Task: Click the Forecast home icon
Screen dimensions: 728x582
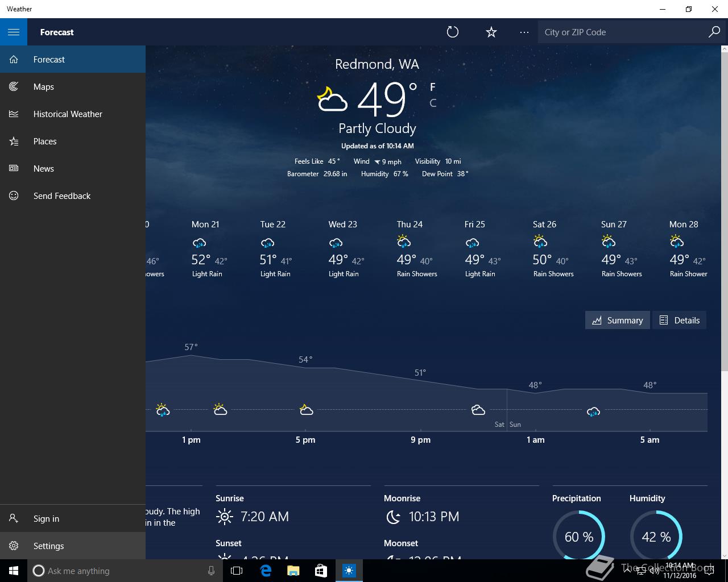Action: tap(14, 59)
